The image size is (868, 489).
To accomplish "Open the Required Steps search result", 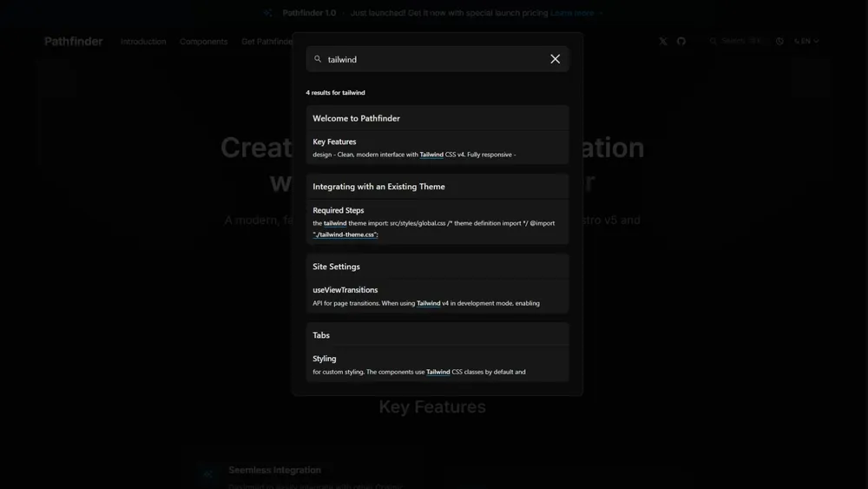I will [437, 222].
